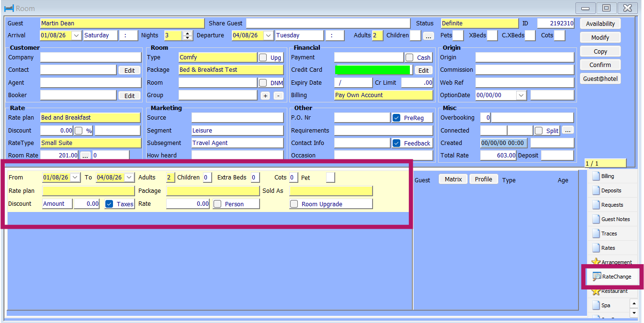Screen dimensions: 644x323
Task: Click the Guest name field
Action: [x=122, y=23]
